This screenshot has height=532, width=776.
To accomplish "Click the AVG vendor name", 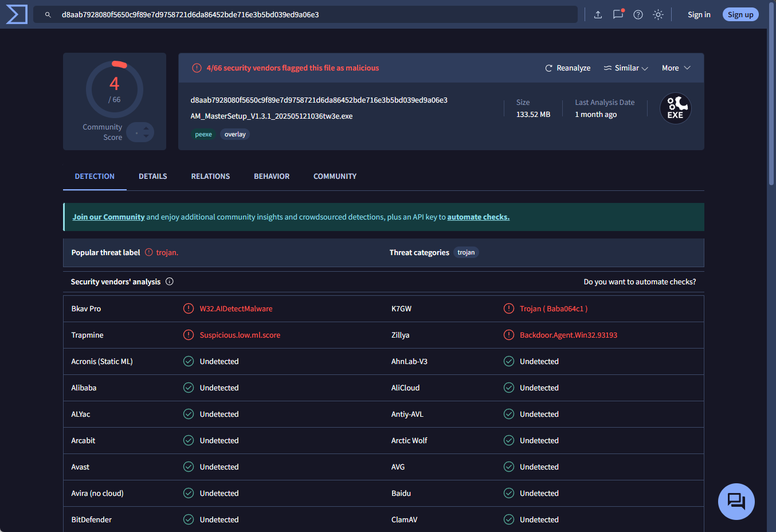I will coord(398,467).
